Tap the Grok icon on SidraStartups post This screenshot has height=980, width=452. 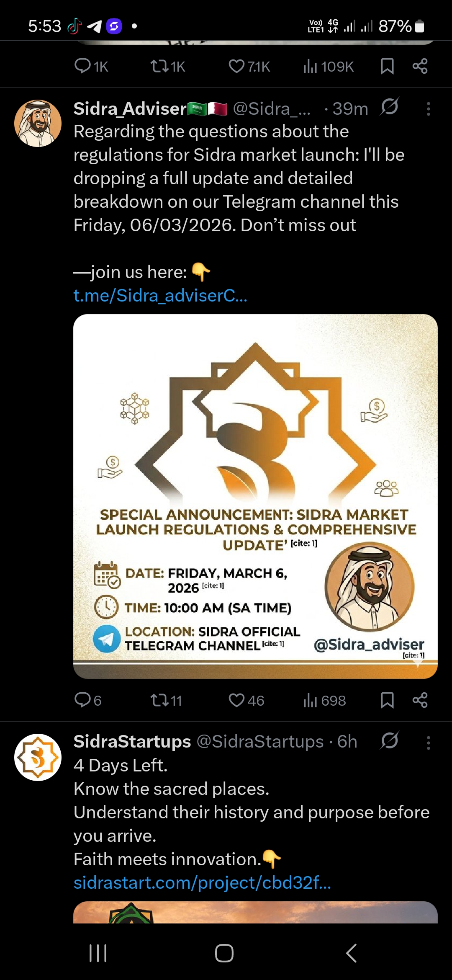click(x=389, y=741)
